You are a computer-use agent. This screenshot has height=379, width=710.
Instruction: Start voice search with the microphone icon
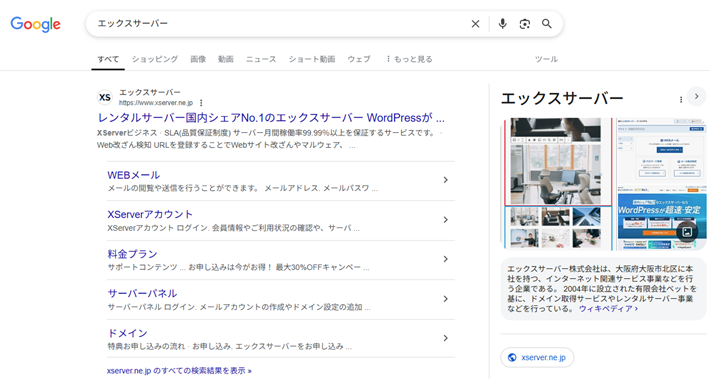pos(502,24)
